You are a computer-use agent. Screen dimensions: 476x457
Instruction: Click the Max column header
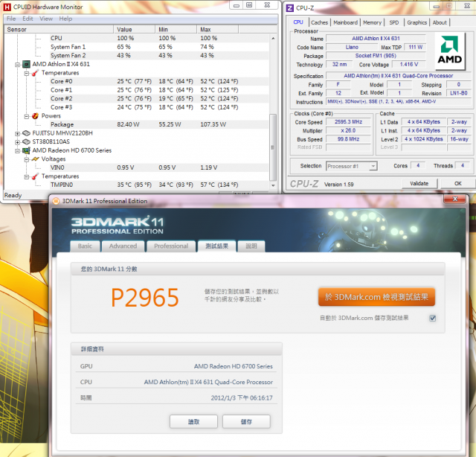218,30
